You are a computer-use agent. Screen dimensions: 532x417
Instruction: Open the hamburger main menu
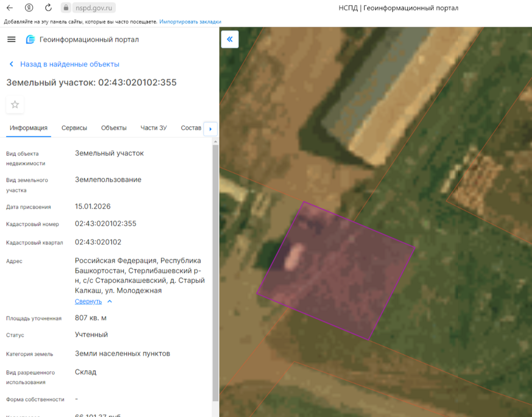(11, 40)
